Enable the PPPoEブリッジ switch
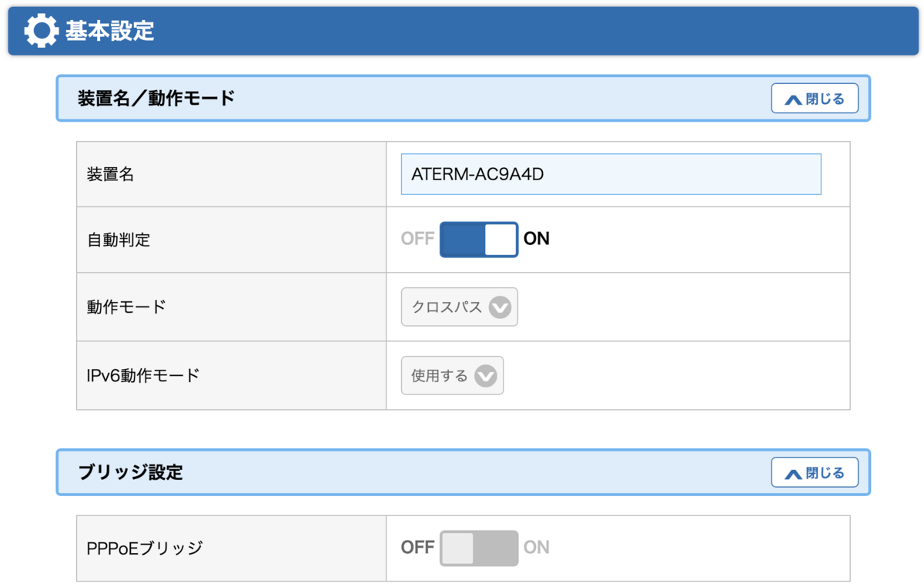Screen dimensions: 924x587 tap(478, 548)
